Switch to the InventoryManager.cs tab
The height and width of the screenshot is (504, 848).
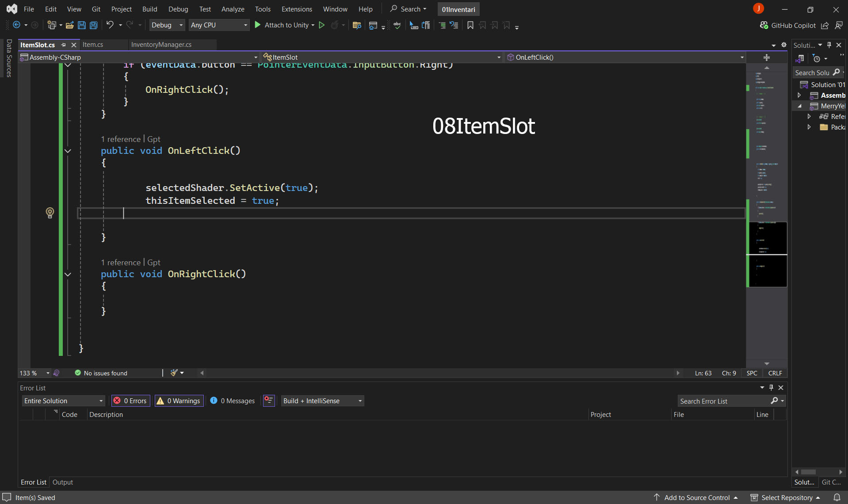point(161,45)
